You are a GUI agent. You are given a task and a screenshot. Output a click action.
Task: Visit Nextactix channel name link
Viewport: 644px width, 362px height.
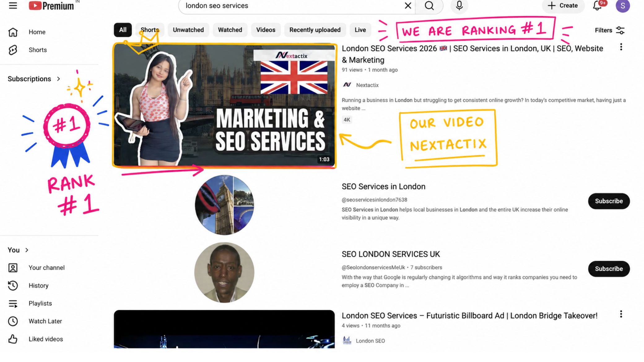click(367, 85)
